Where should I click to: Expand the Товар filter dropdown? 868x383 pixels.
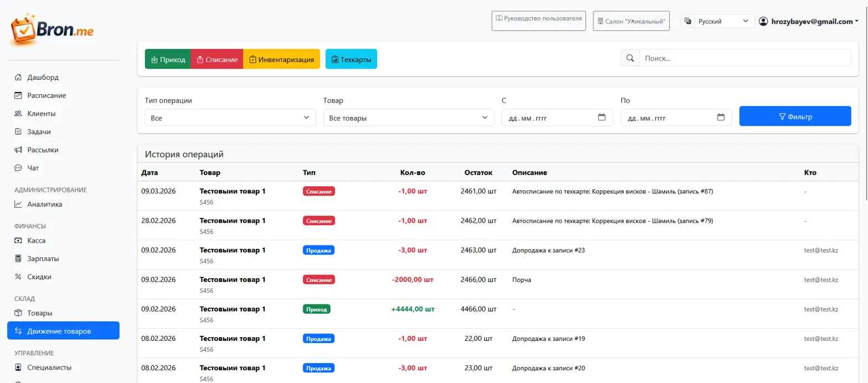click(408, 118)
